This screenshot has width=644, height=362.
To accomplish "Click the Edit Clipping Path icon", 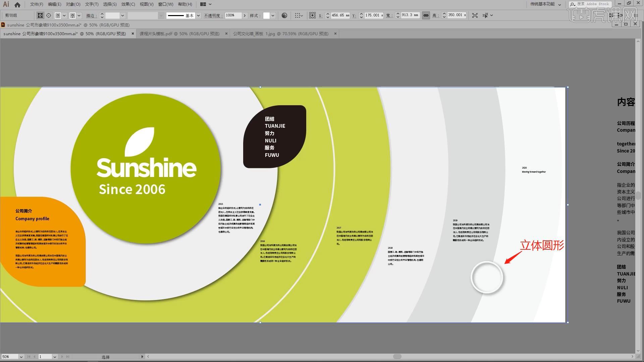I will 40,15.
